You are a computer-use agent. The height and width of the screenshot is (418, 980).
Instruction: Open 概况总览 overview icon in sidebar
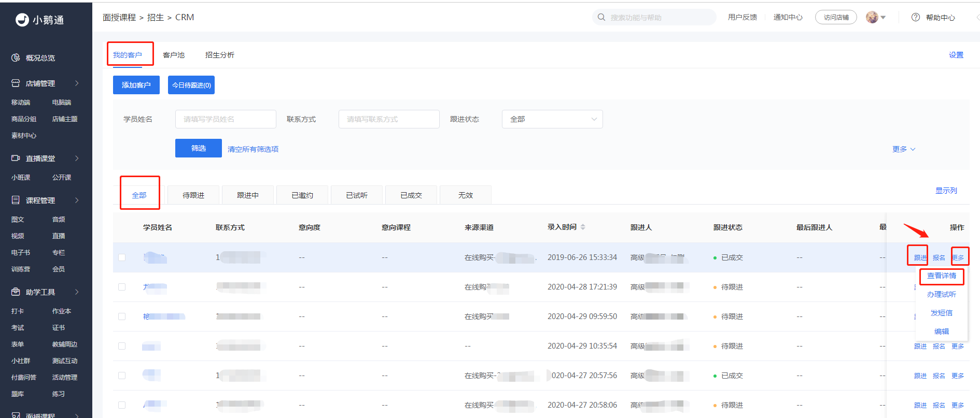click(x=16, y=58)
